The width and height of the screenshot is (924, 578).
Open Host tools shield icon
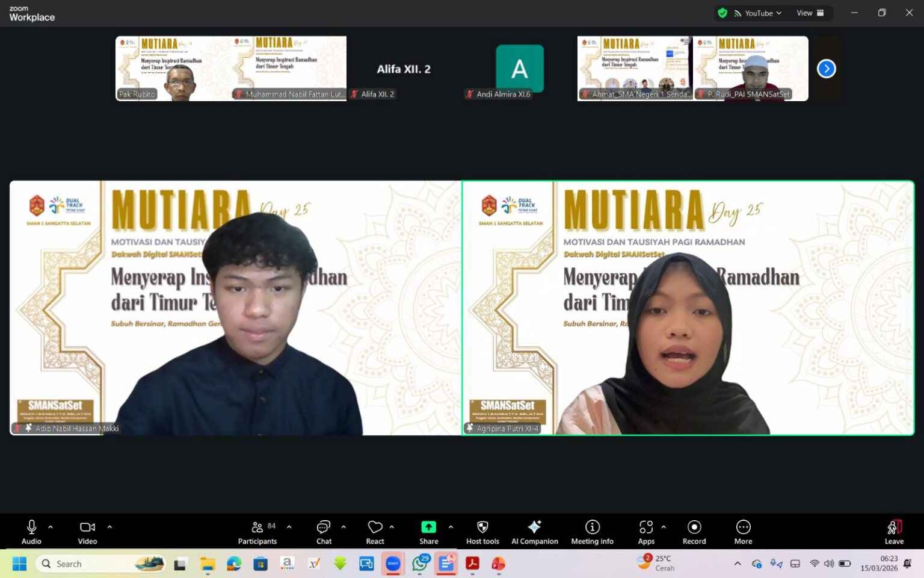click(482, 532)
